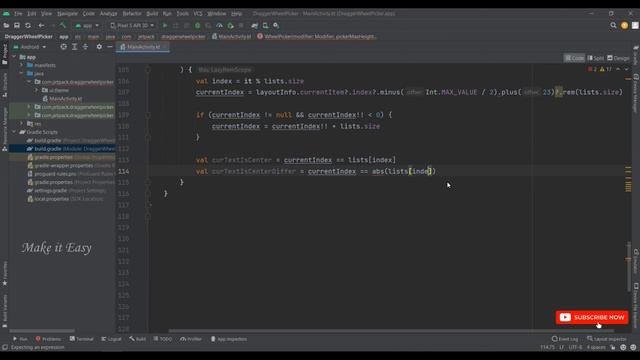Open the TODO tool window
Screen dimensions: 640x360
(x=163, y=339)
